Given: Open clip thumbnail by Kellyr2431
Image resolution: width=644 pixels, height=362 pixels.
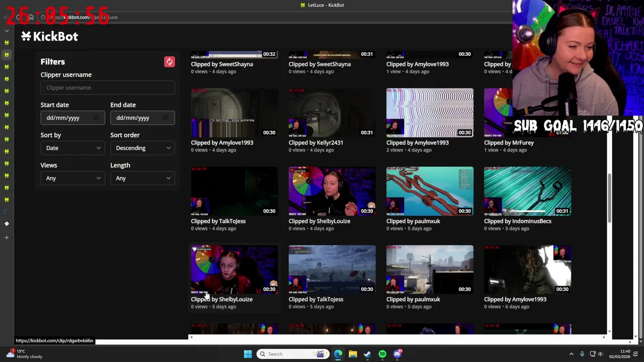Looking at the screenshot, I should tap(332, 113).
